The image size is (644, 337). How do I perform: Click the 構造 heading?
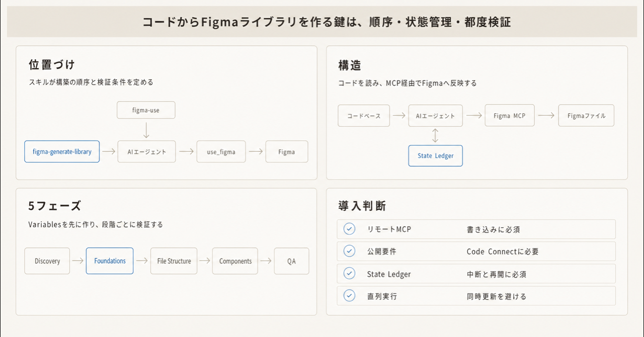350,65
